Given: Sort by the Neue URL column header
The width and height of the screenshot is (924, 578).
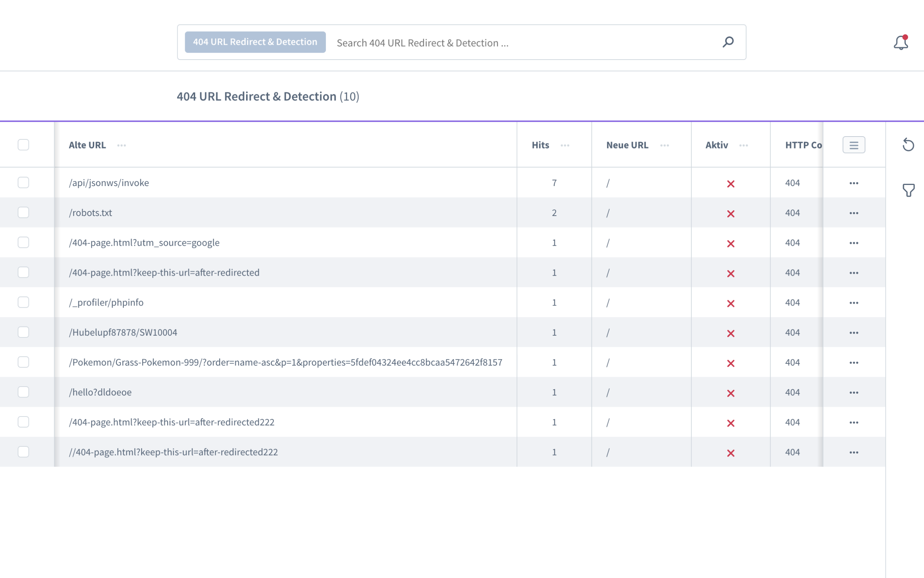Looking at the screenshot, I should (x=627, y=145).
